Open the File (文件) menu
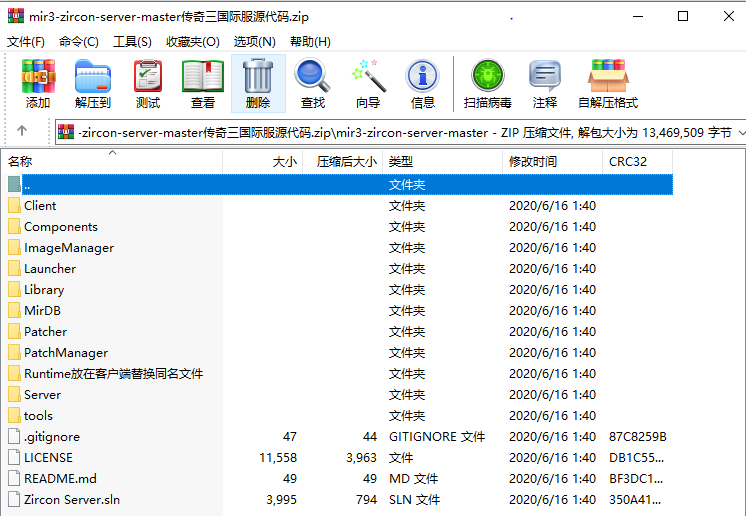This screenshot has height=516, width=746. (x=26, y=41)
